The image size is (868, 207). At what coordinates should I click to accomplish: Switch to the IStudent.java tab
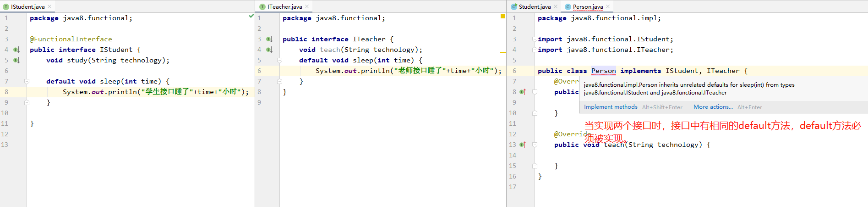pos(27,7)
